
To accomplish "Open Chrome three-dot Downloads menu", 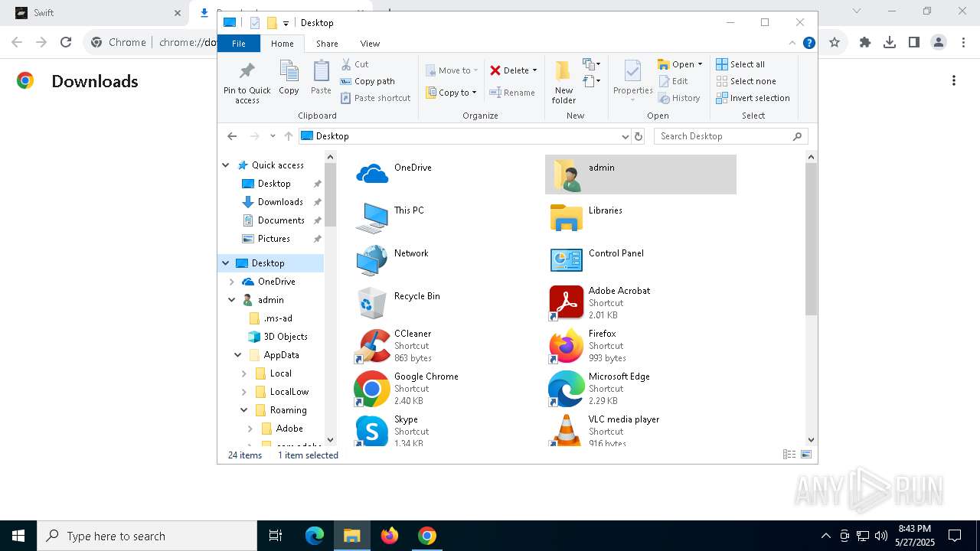I will point(954,80).
